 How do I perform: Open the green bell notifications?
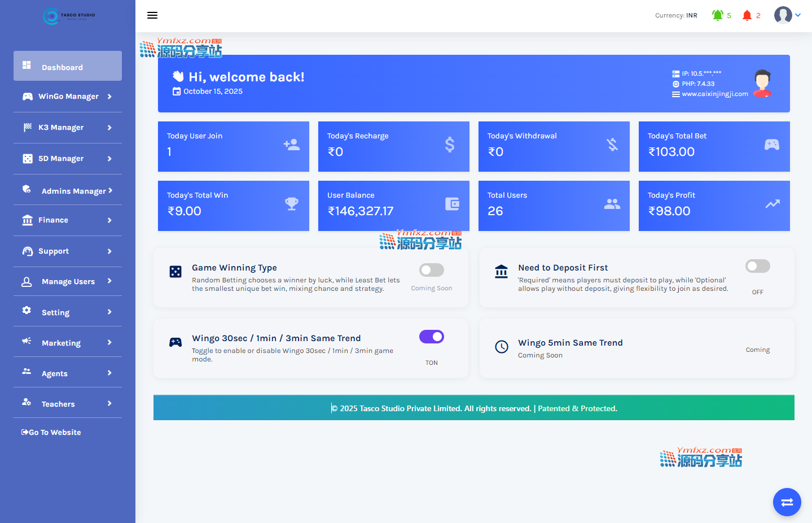[x=718, y=15]
